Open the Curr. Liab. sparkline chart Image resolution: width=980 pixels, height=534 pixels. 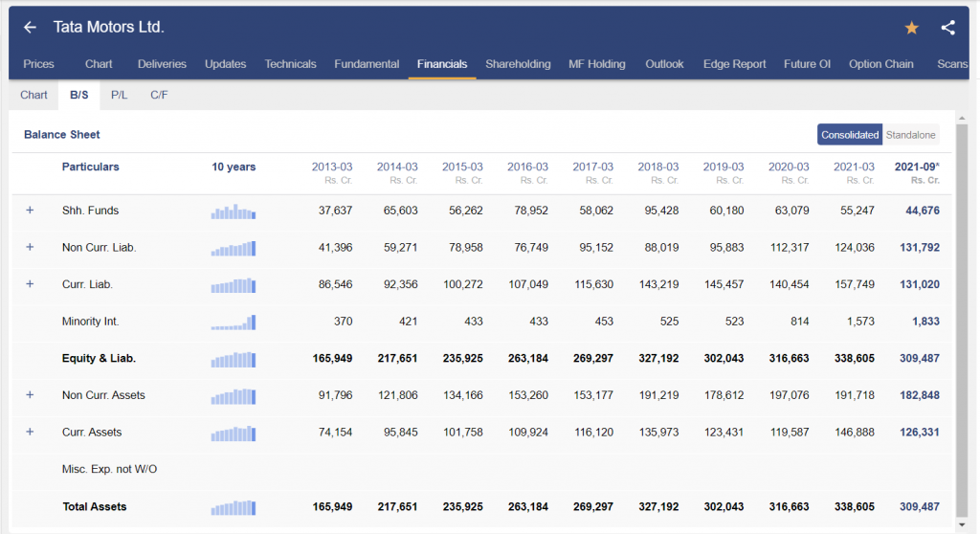click(x=234, y=285)
